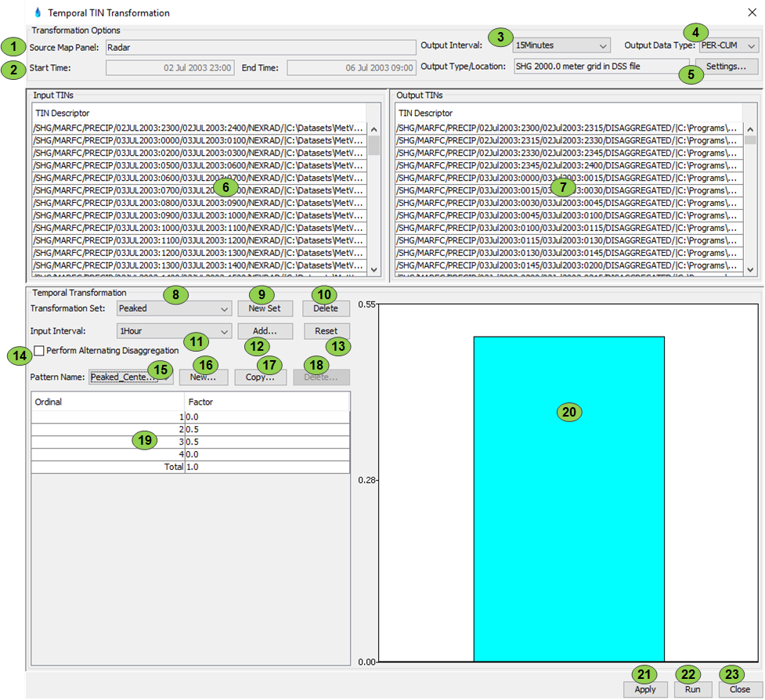Click up arrow of Output TINs scrollbar
The image size is (765, 700).
point(750,129)
